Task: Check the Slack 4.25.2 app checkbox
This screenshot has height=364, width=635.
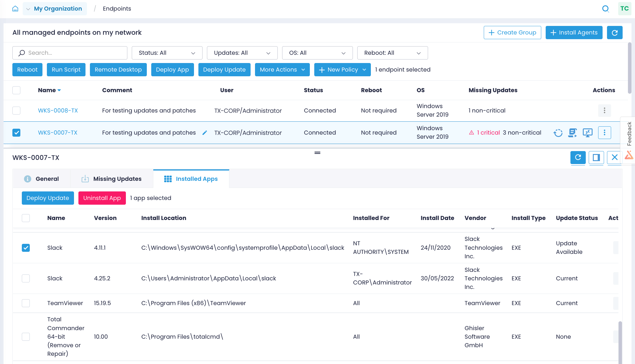Action: tap(26, 278)
